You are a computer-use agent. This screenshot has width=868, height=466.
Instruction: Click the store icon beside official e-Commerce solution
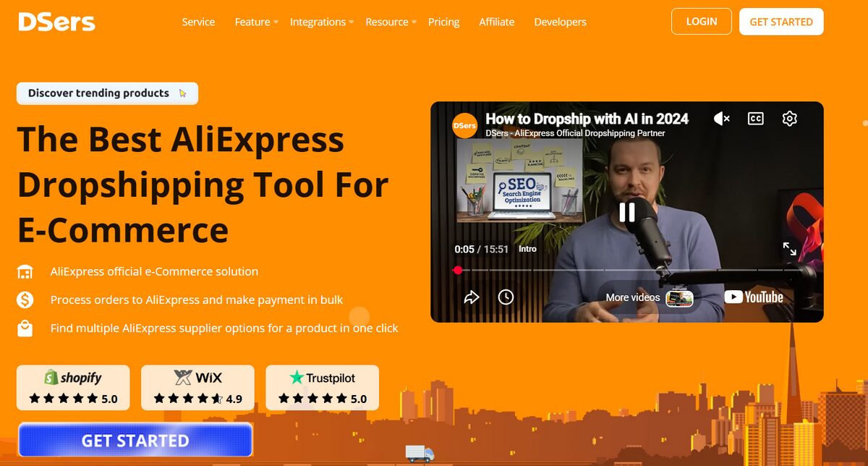25,272
